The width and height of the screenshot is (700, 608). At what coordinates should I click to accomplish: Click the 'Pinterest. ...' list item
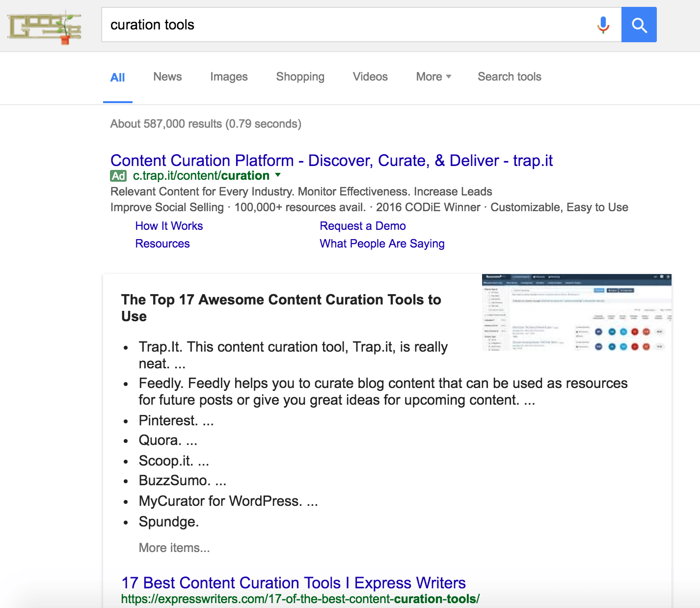tap(176, 420)
